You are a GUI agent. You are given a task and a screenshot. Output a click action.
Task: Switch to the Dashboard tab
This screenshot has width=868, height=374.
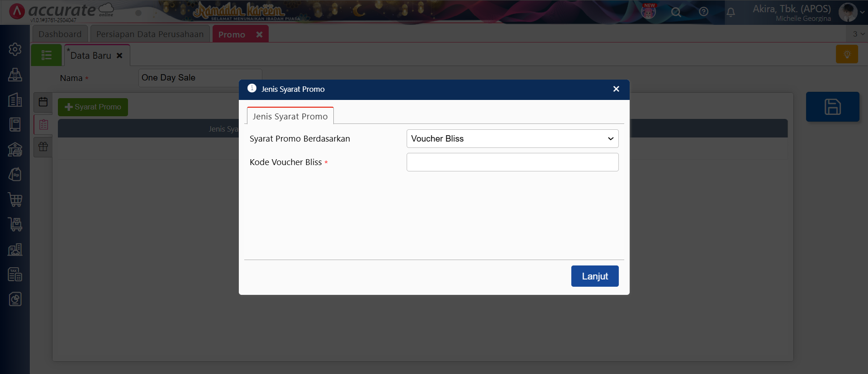click(60, 34)
